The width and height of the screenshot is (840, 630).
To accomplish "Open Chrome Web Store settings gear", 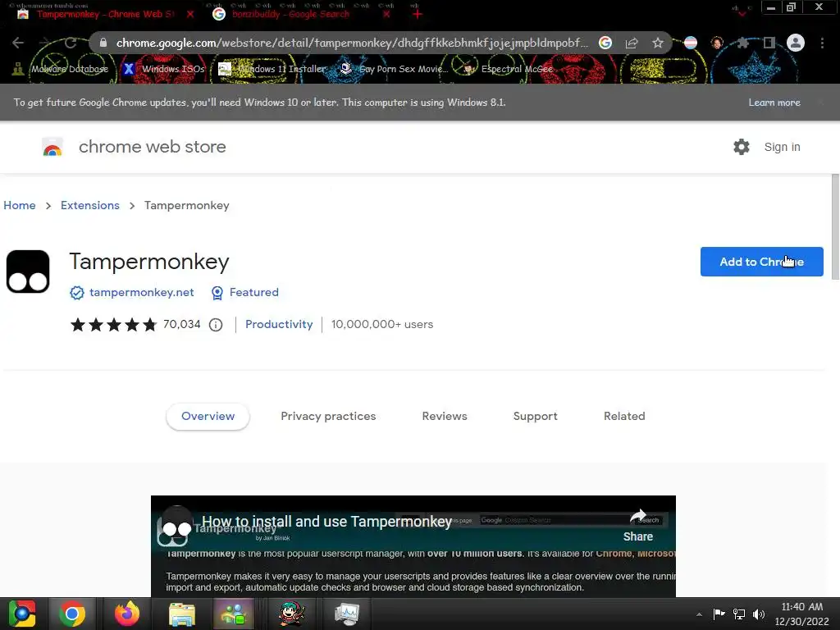I will 742,147.
